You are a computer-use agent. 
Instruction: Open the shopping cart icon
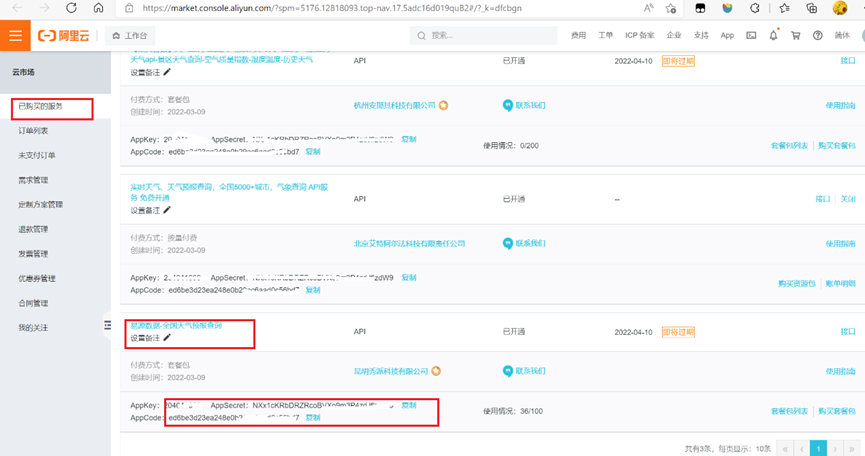pyautogui.click(x=795, y=35)
